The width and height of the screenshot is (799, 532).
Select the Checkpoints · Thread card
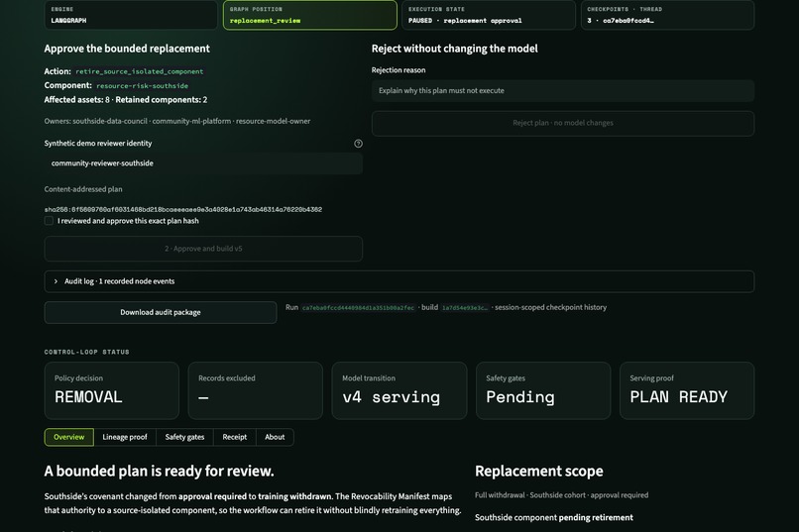(x=667, y=15)
